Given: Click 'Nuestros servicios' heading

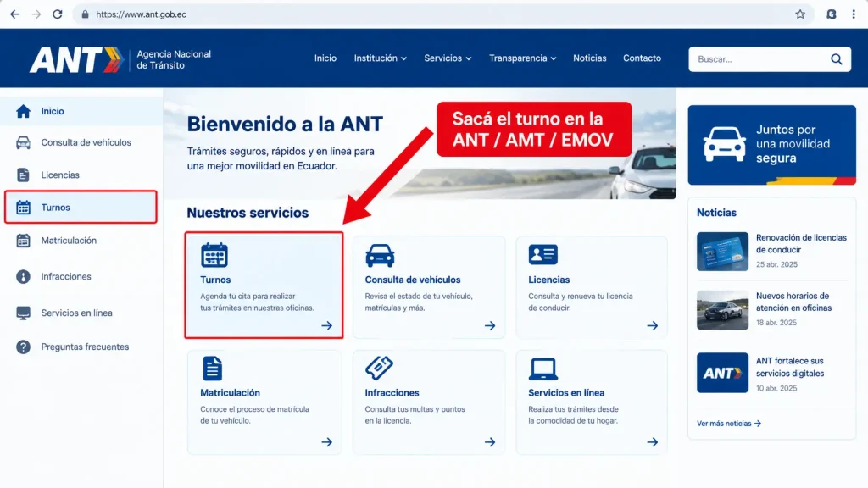Looking at the screenshot, I should [x=248, y=213].
